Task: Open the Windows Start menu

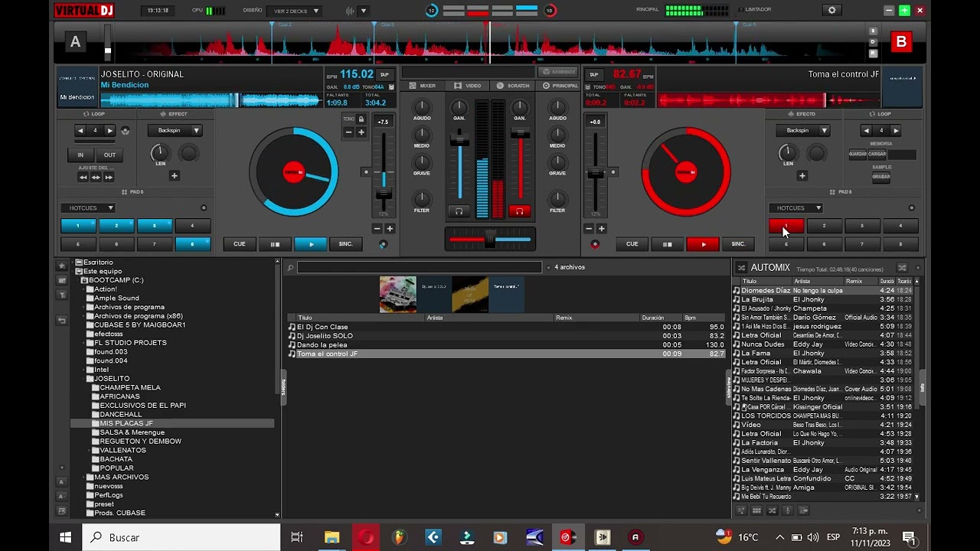Action: pyautogui.click(x=66, y=537)
